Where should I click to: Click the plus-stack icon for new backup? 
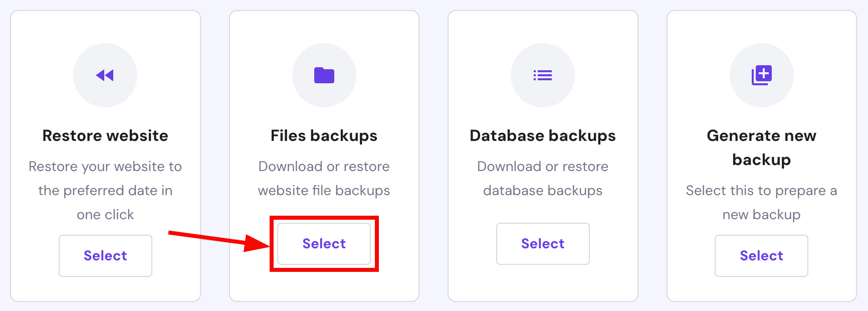coord(761,75)
